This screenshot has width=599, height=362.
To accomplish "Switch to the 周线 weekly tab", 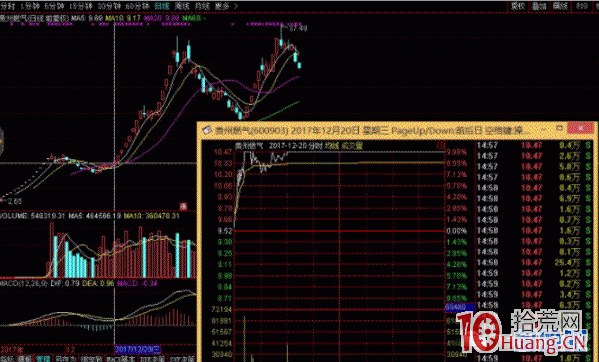I will (x=182, y=6).
